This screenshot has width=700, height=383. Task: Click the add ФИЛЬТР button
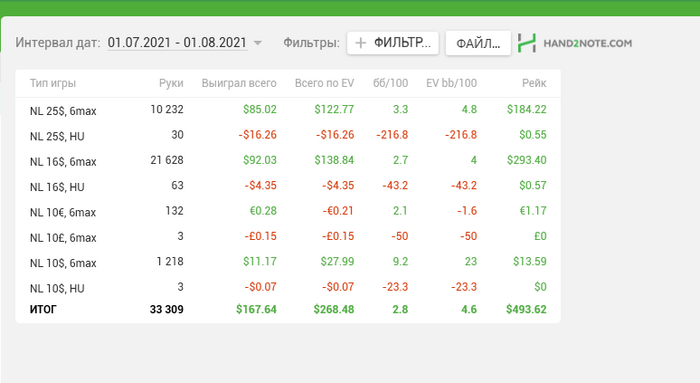pos(393,43)
